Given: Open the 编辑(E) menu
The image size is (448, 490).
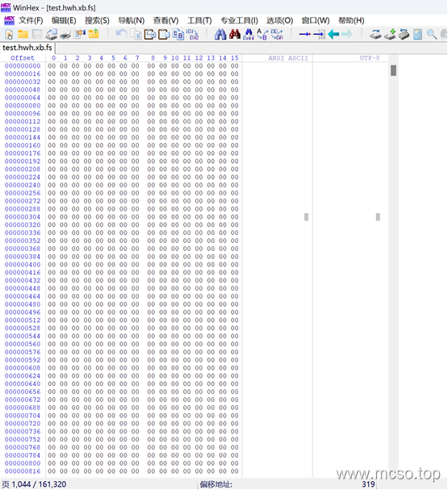Looking at the screenshot, I should coord(64,21).
